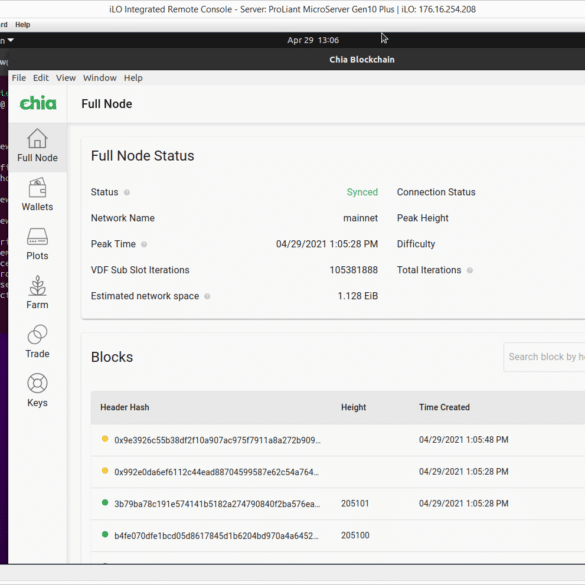This screenshot has width=585, height=585.
Task: Open the Farm sidebar section
Action: tap(37, 293)
